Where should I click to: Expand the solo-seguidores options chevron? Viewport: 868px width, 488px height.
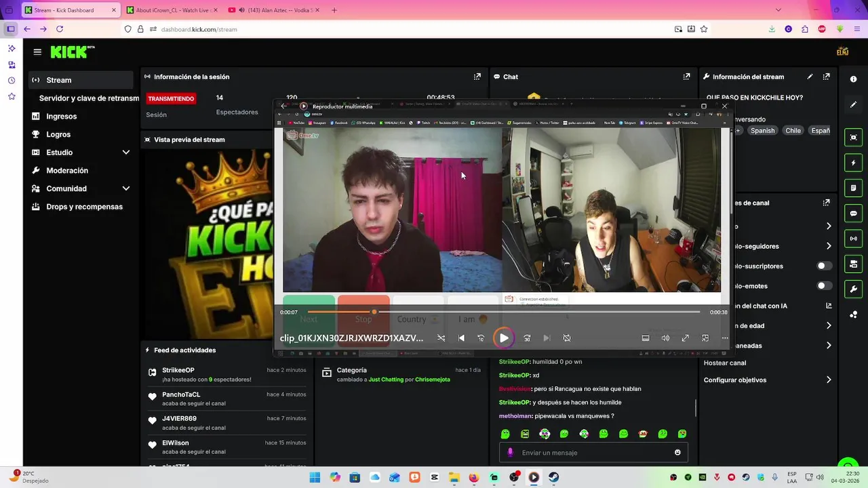point(829,246)
